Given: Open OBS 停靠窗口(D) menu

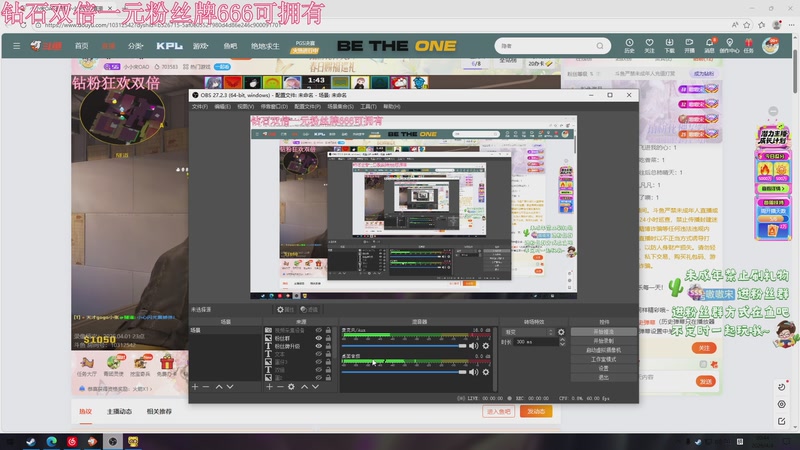Looking at the screenshot, I should pos(274,107).
